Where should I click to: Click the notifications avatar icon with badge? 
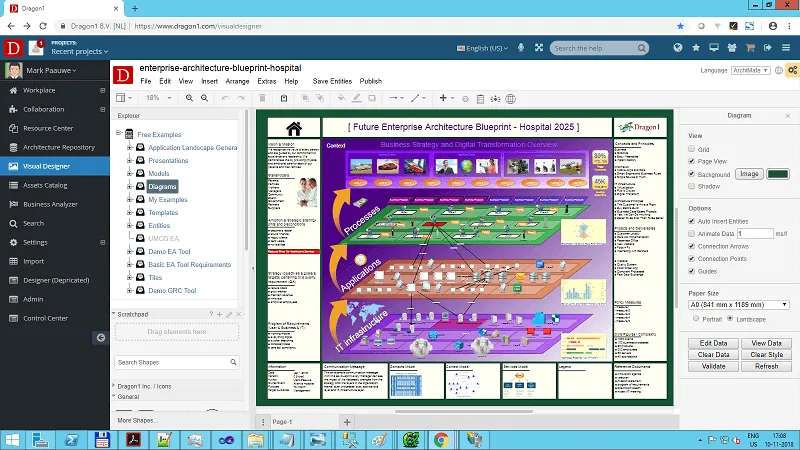(36, 48)
